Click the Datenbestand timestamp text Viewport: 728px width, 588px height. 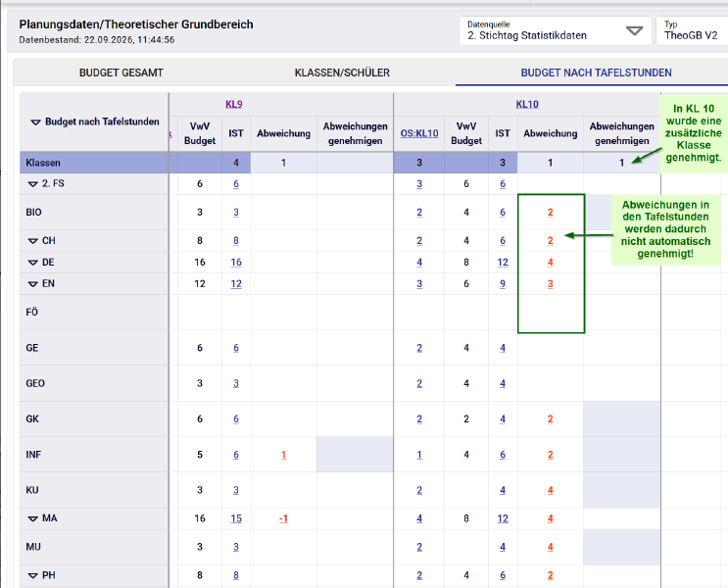coord(97,40)
